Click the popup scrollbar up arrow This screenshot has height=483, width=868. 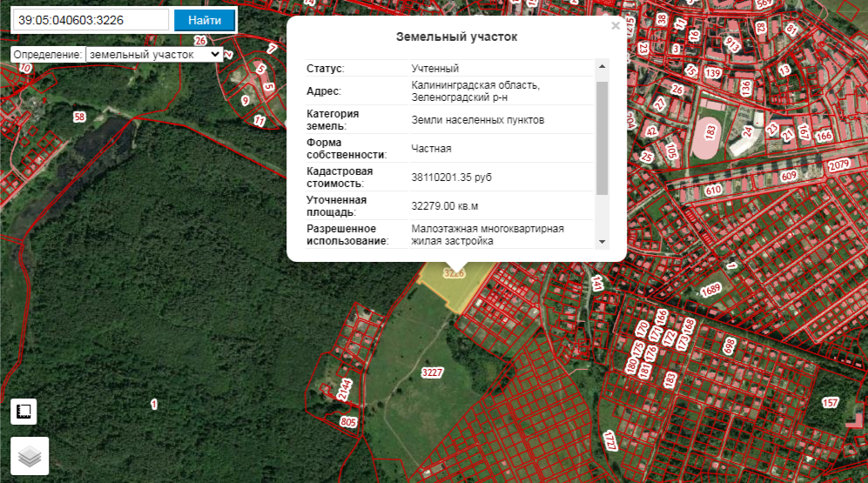[x=602, y=67]
